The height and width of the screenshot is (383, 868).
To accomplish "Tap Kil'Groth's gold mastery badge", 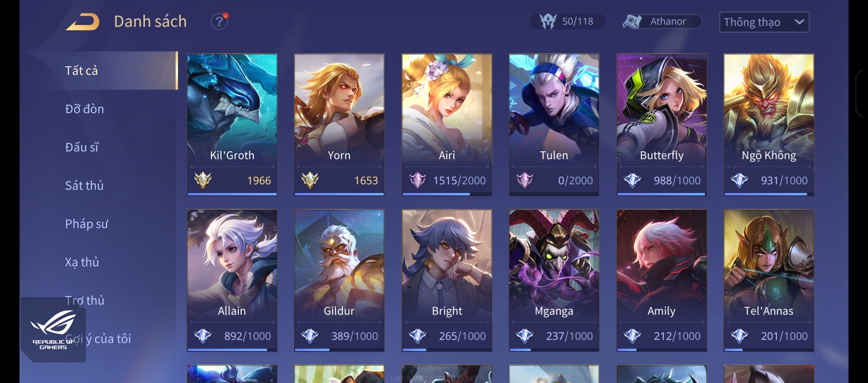I will coord(203,180).
